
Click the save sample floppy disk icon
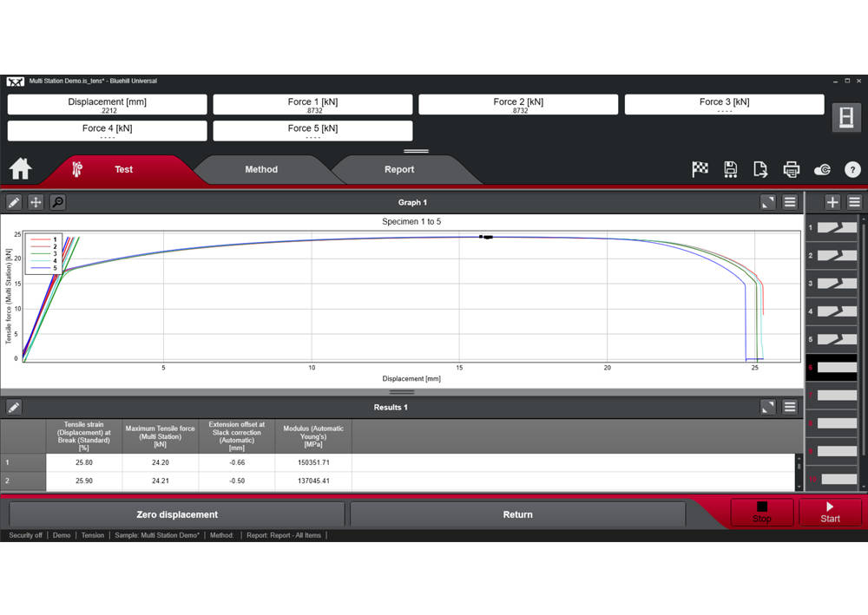[x=730, y=169]
